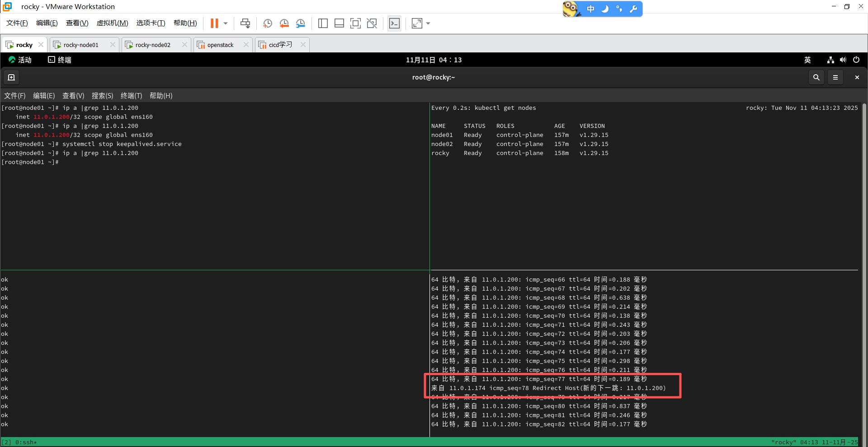Screen dimensions: 868x447
Task: Open VMware 选项卡(T) menu
Action: click(x=151, y=23)
